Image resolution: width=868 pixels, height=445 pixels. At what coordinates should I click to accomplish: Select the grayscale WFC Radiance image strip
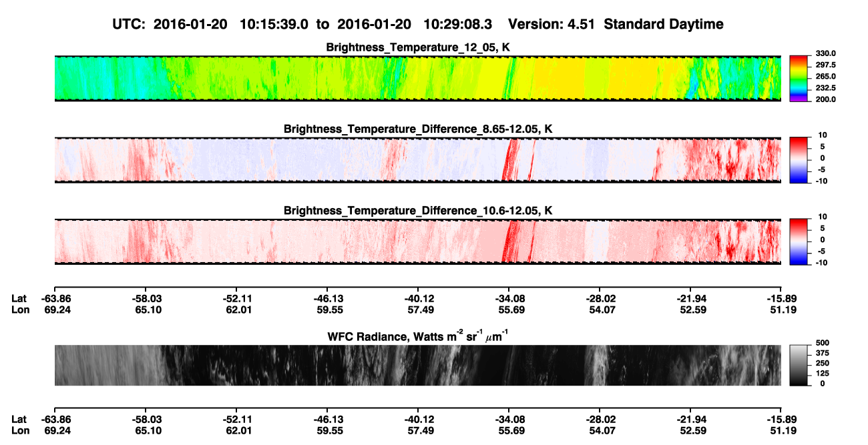click(417, 365)
